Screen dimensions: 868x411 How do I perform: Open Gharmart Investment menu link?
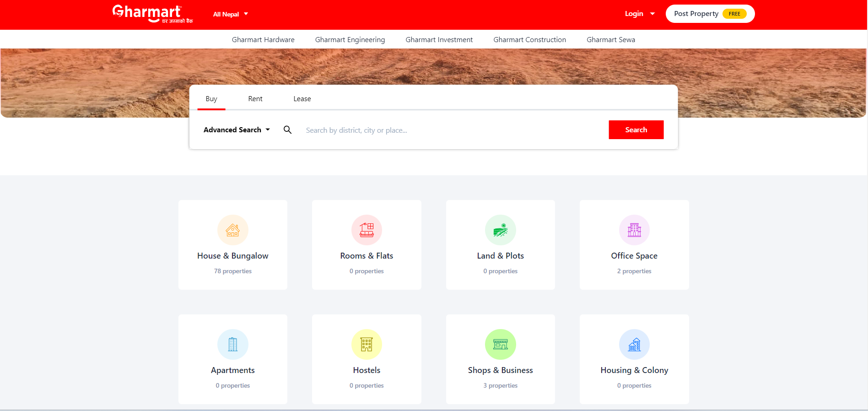439,40
